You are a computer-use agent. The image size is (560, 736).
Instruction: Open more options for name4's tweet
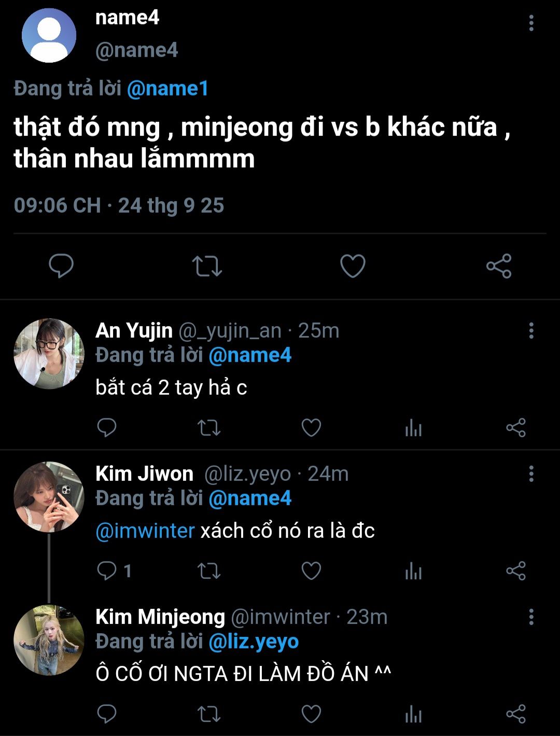pyautogui.click(x=531, y=23)
